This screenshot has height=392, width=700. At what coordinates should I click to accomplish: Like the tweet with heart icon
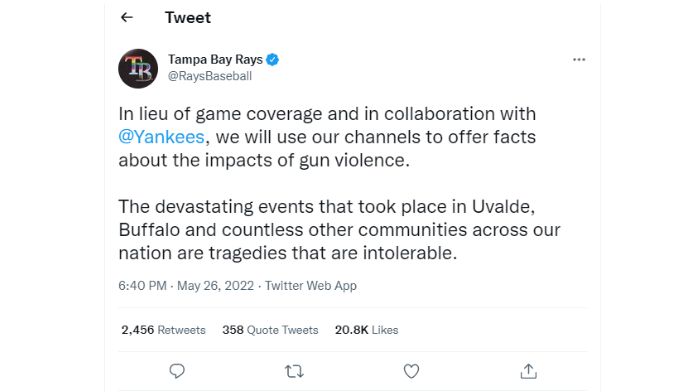pyautogui.click(x=411, y=371)
